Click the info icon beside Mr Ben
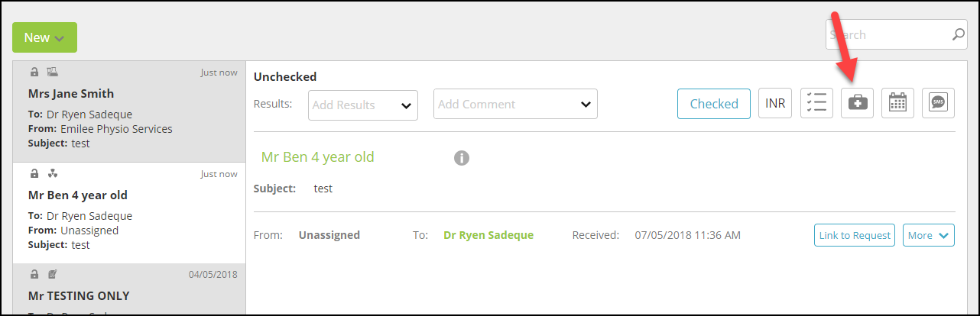Screen dimensions: 980x316 click(x=461, y=158)
